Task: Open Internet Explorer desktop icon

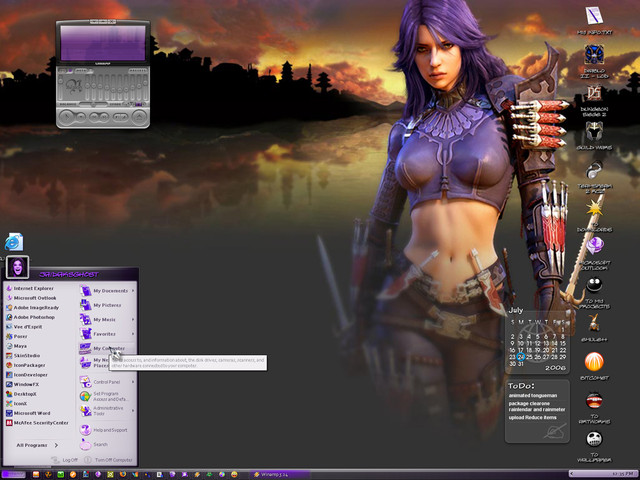Action: [x=14, y=242]
